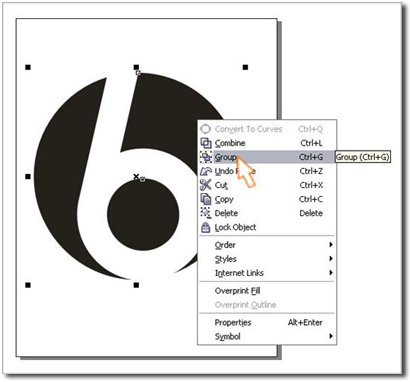
Task: Pick Cut from the context menu
Action: tap(267, 185)
